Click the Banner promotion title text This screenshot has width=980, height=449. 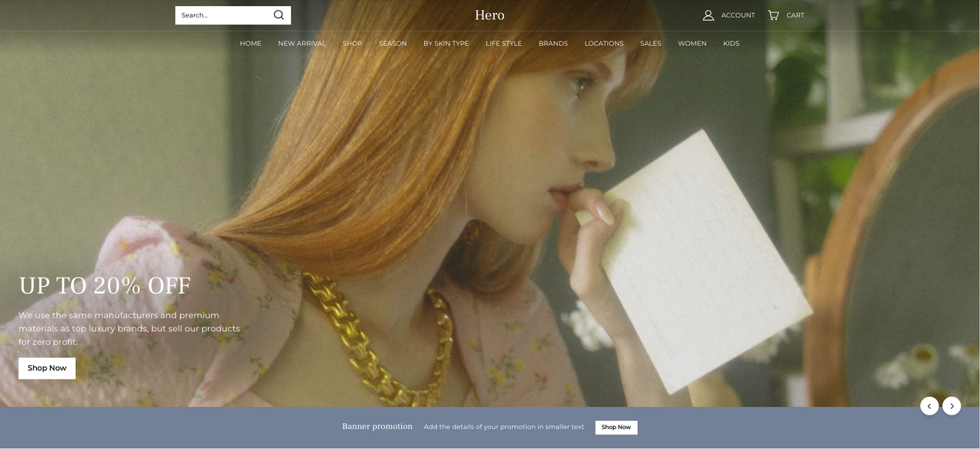377,426
